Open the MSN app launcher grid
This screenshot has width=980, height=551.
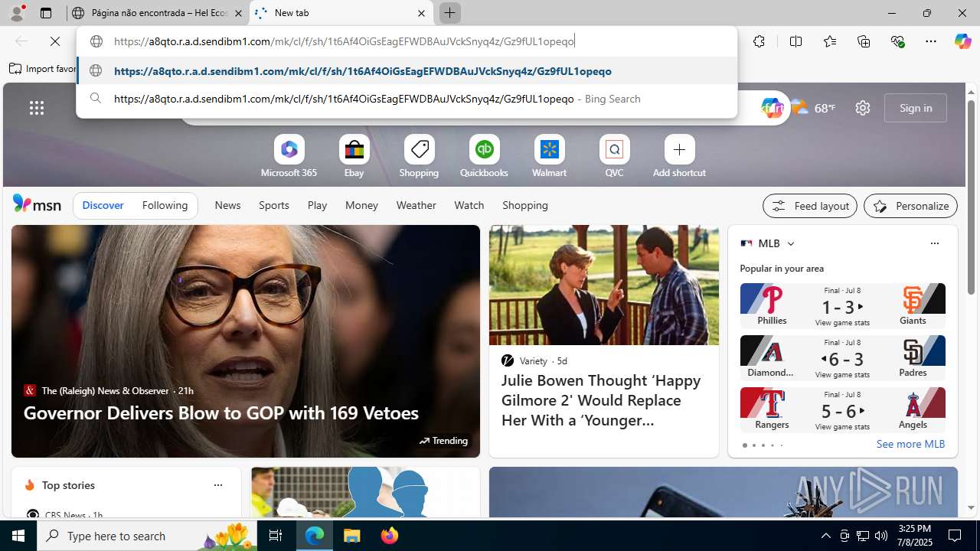point(37,108)
